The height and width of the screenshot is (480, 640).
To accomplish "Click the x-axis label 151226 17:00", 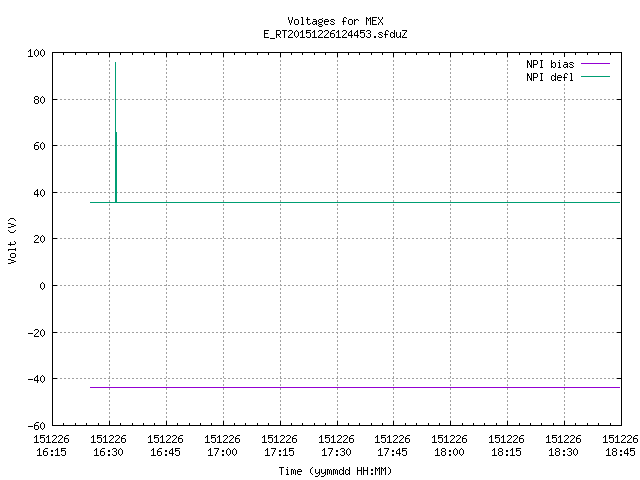I will click(x=222, y=446).
